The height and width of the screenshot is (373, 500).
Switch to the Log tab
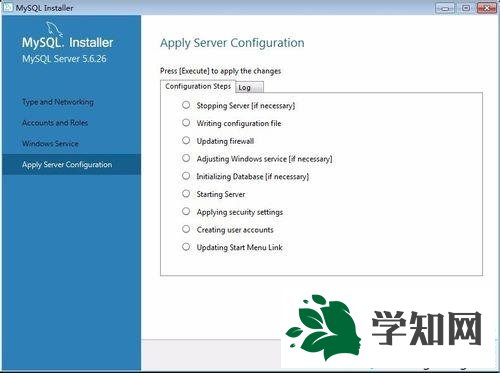[250, 88]
